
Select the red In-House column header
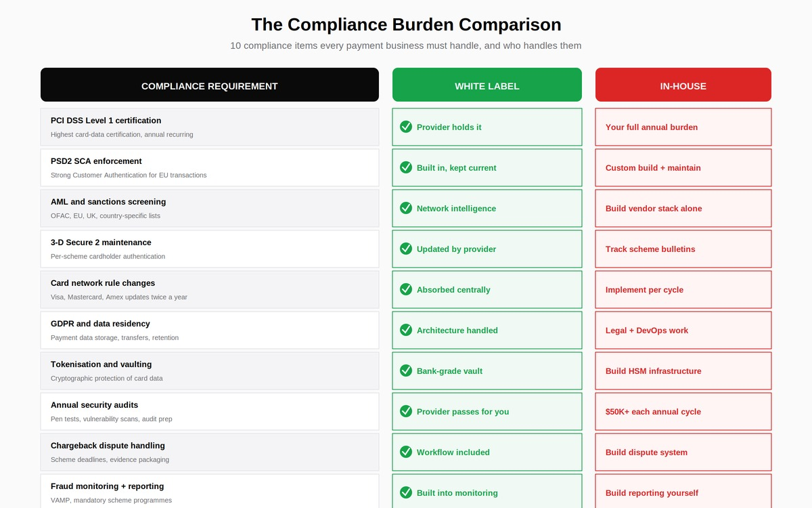[x=683, y=85]
